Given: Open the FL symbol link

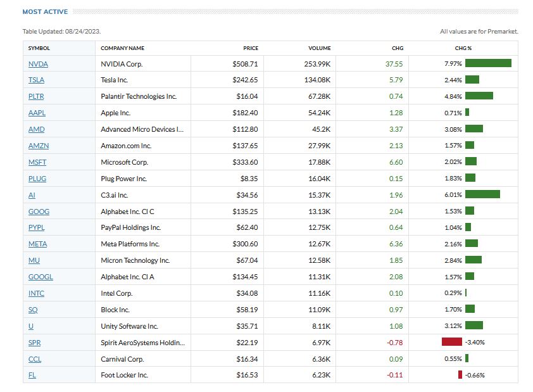Looking at the screenshot, I should (x=32, y=376).
